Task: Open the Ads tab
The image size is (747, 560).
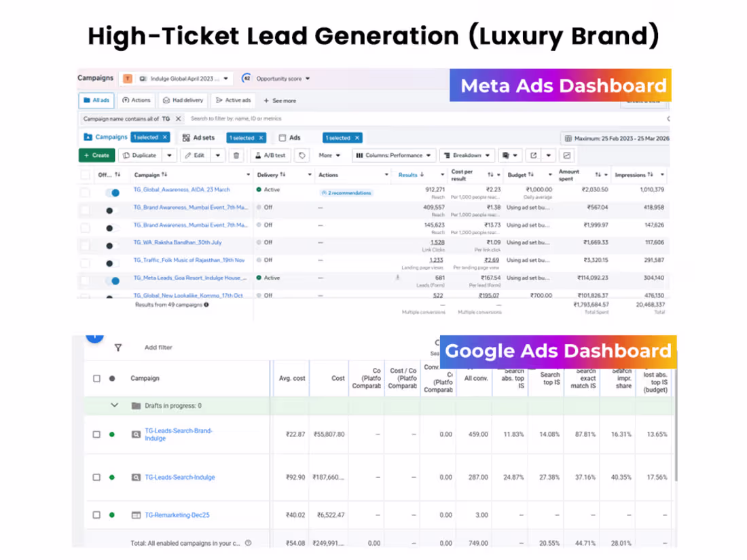Action: pyautogui.click(x=290, y=138)
